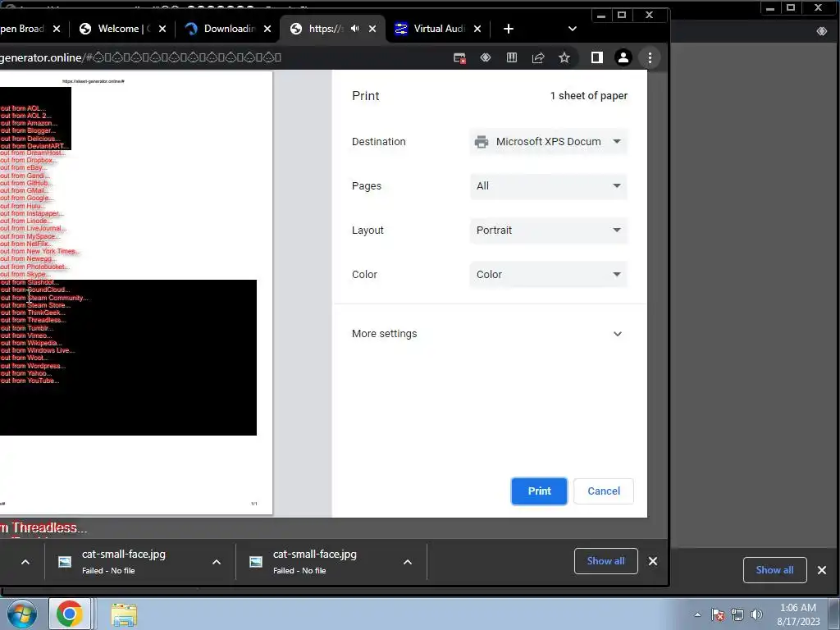The height and width of the screenshot is (630, 840).
Task: Open a new tab with plus button
Action: coord(509,29)
